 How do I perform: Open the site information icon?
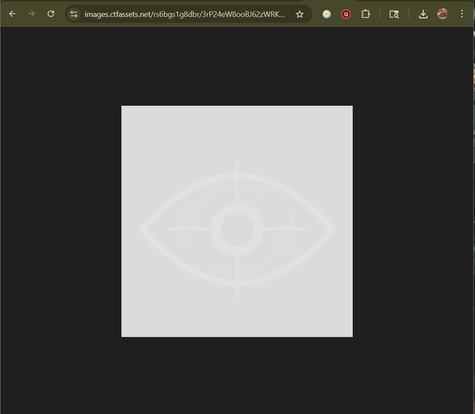(74, 14)
